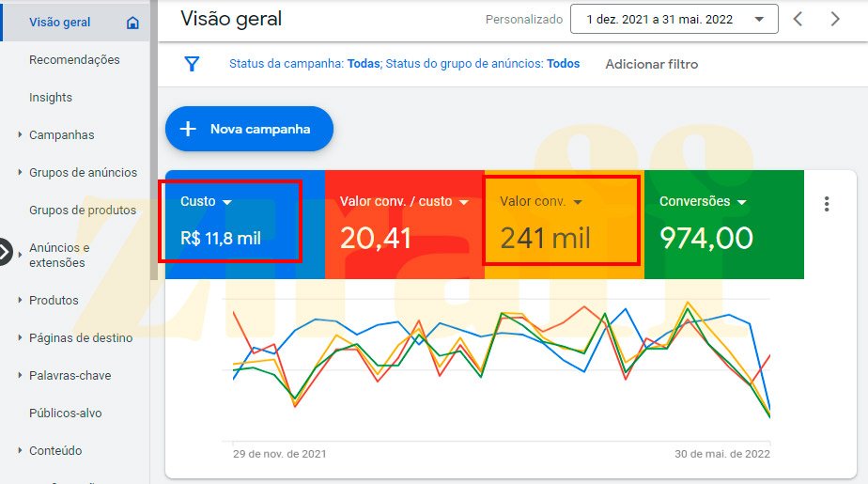Screen dimensions: 868x484
Task: Go to previous date range arrow
Action: 798,19
